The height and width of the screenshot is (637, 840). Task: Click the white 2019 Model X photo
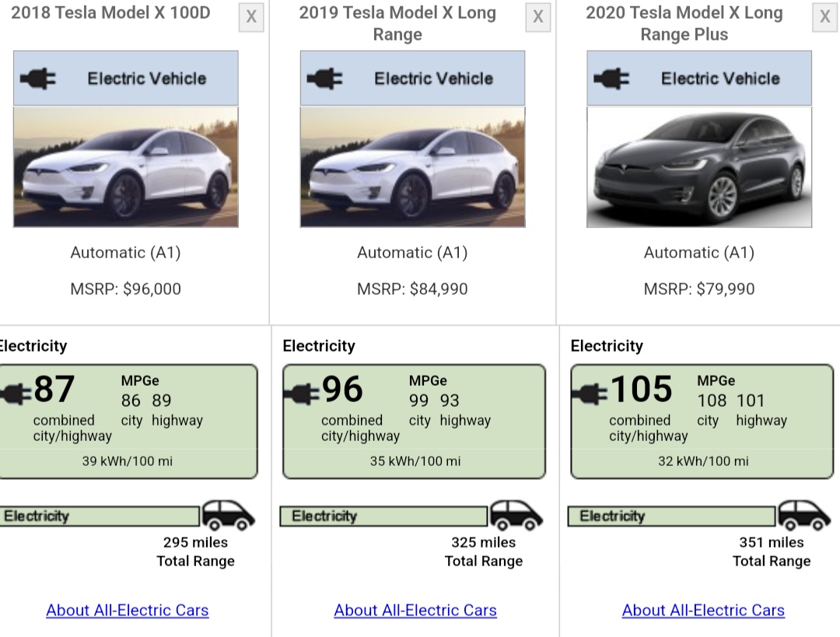click(412, 167)
